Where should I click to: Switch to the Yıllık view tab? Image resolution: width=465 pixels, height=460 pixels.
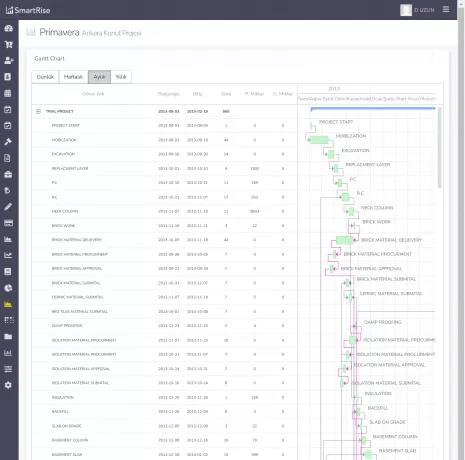121,77
